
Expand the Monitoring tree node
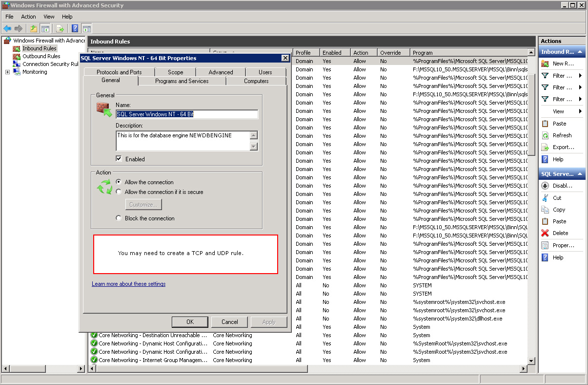[7, 72]
